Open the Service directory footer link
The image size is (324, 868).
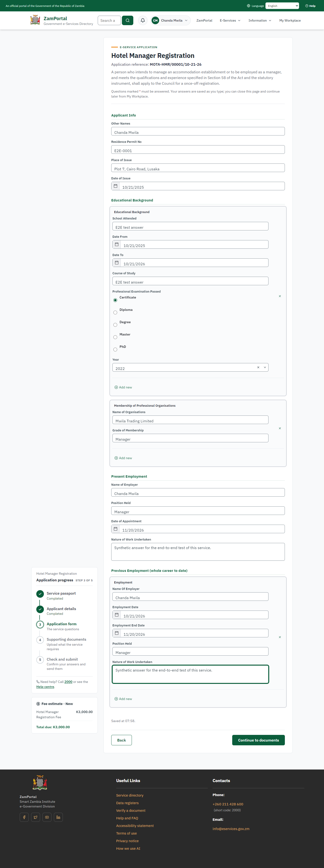coord(130,795)
